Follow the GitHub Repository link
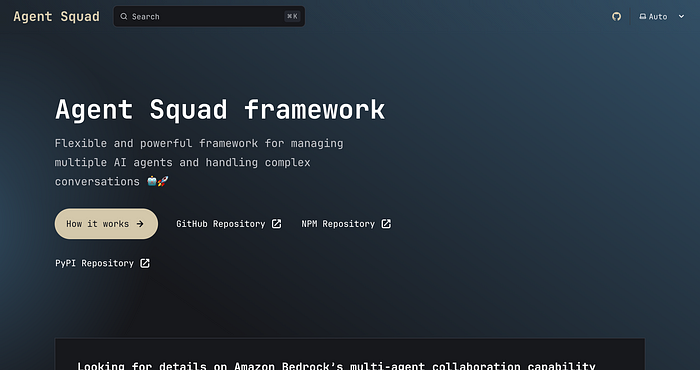 (229, 224)
